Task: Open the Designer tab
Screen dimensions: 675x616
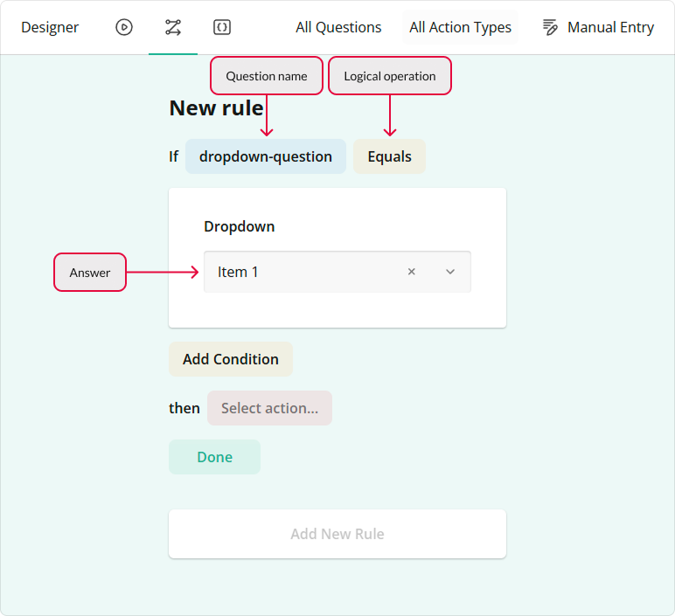Action: click(50, 27)
